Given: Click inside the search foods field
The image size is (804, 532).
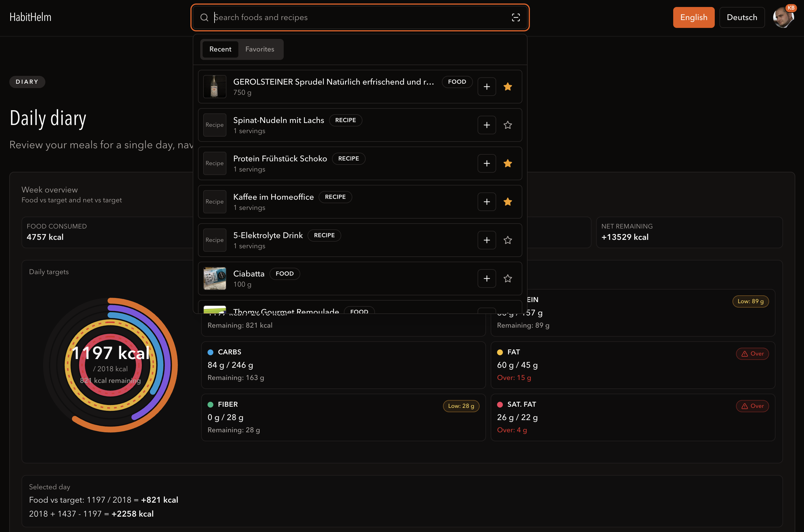Looking at the screenshot, I should point(339,17).
